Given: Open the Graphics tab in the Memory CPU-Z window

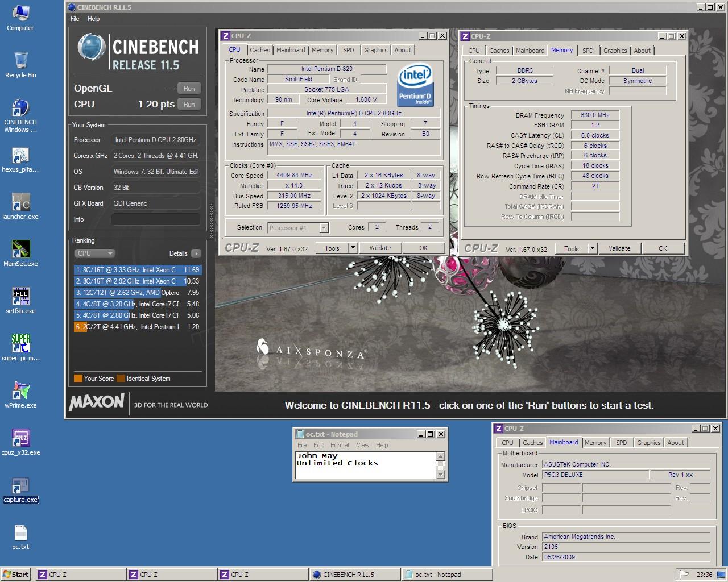Looking at the screenshot, I should coord(615,51).
